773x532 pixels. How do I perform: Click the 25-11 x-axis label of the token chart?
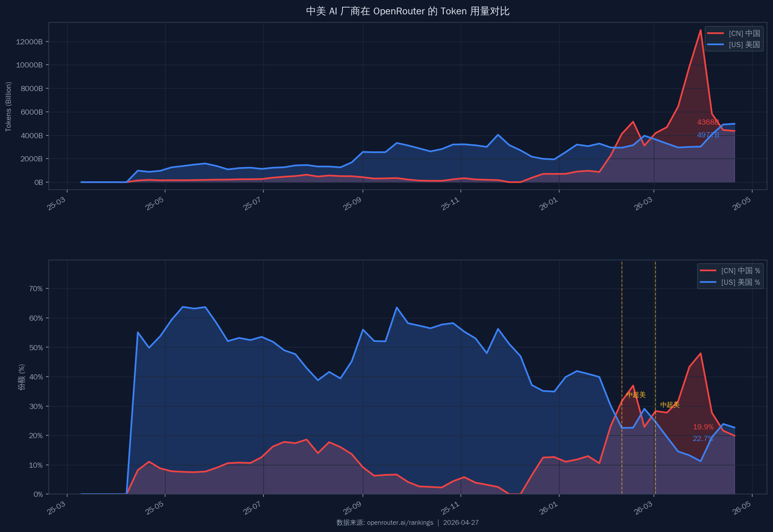click(x=450, y=204)
